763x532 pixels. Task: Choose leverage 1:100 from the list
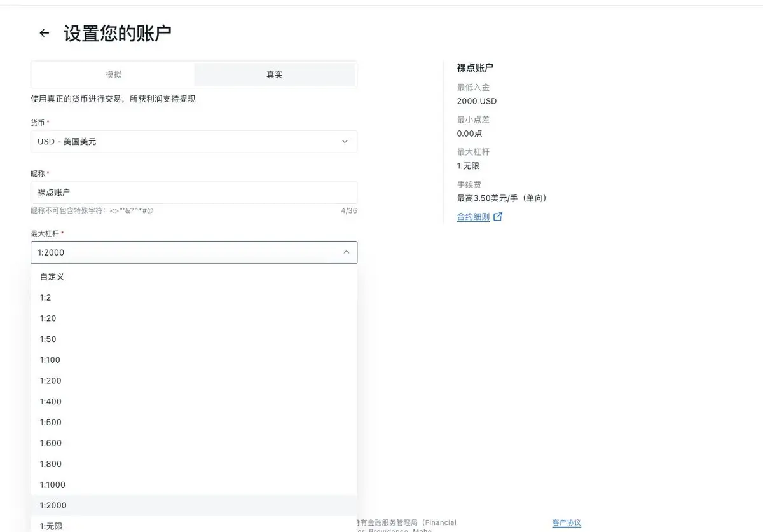point(51,360)
